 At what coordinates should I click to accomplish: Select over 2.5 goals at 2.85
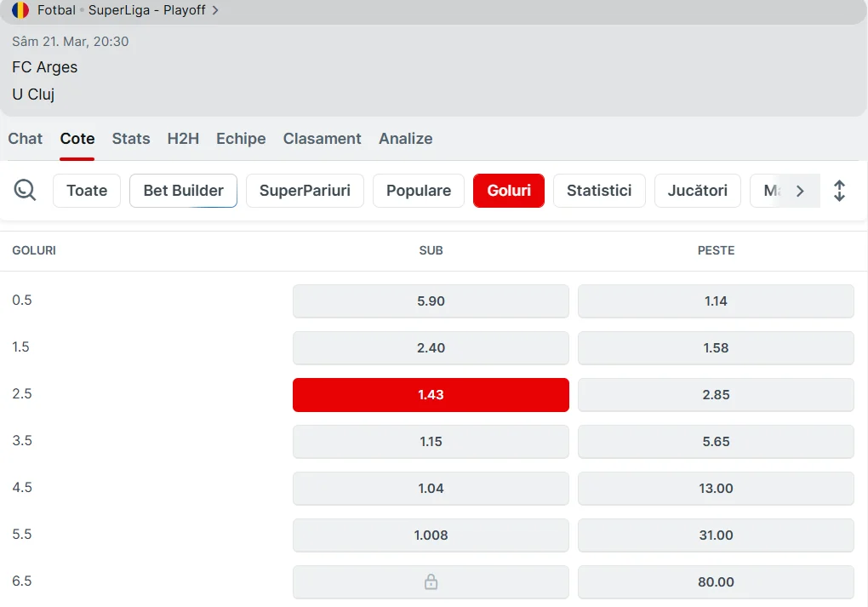coord(716,395)
